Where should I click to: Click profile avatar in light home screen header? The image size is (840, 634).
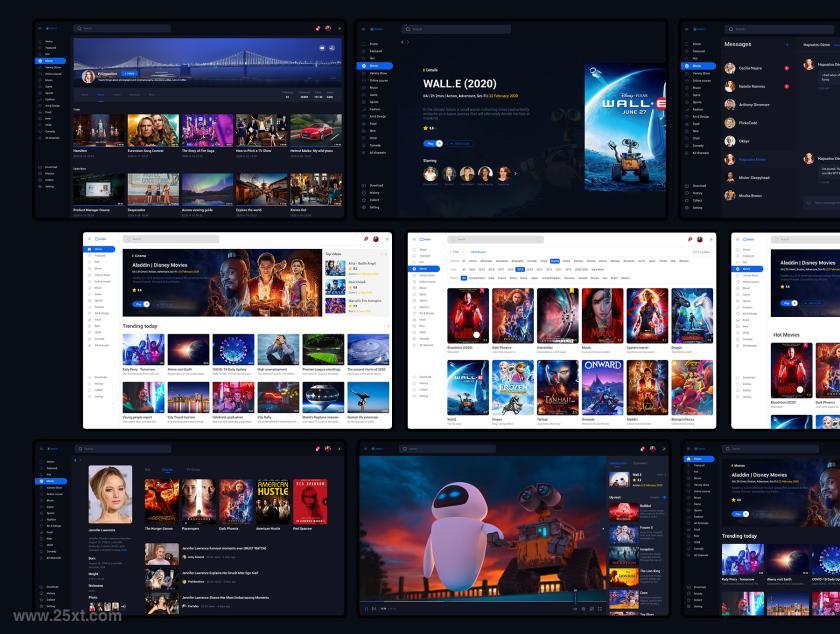pyautogui.click(x=376, y=239)
